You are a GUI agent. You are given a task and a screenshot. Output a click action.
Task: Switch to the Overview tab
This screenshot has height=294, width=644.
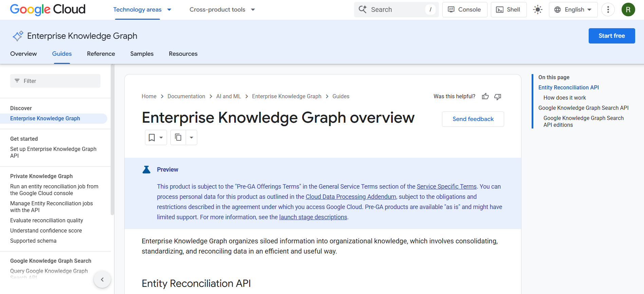23,54
